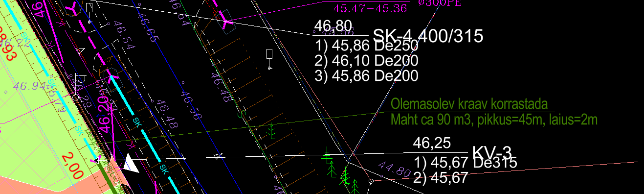Screen dimensions: 644x194
Task: Select the green text Olemasolev kraav korrastada
Action: pos(469,105)
